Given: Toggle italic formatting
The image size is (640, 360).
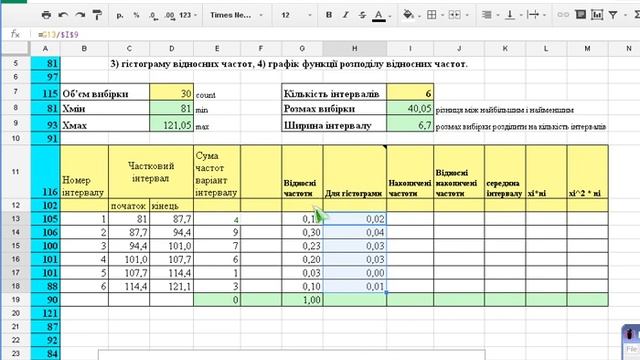Looking at the screenshot, I should (x=345, y=15).
